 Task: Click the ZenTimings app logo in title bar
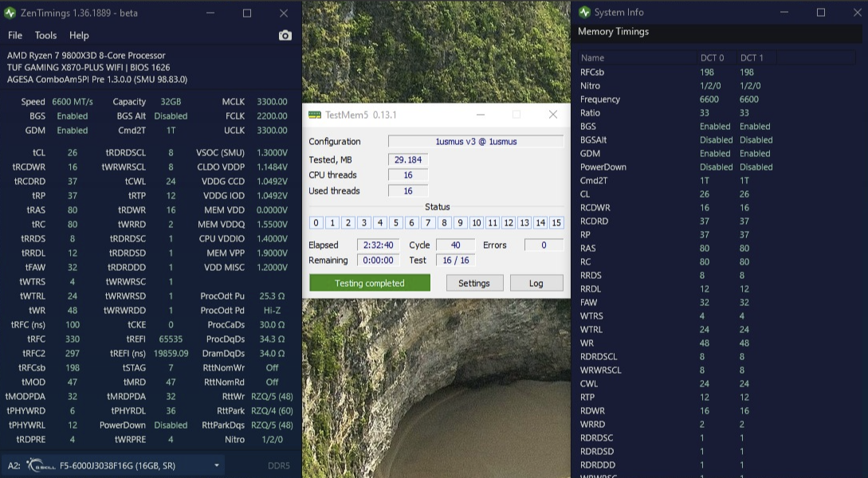pyautogui.click(x=10, y=13)
